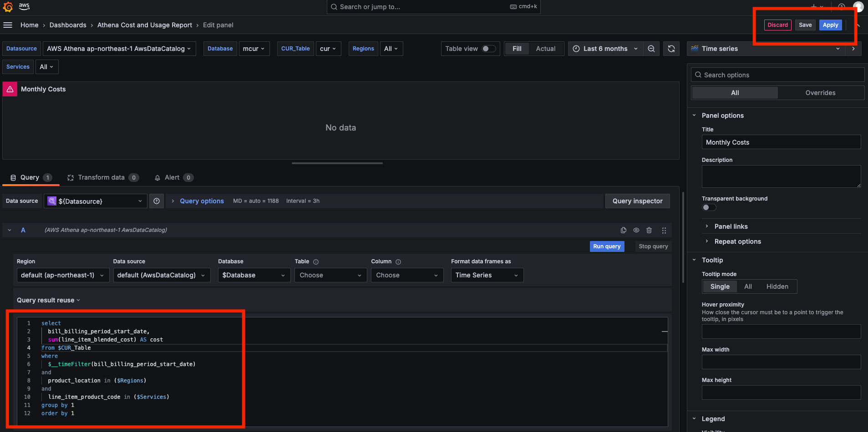Toggle Transparent background switch
Viewport: 868px width, 432px height.
coord(709,207)
